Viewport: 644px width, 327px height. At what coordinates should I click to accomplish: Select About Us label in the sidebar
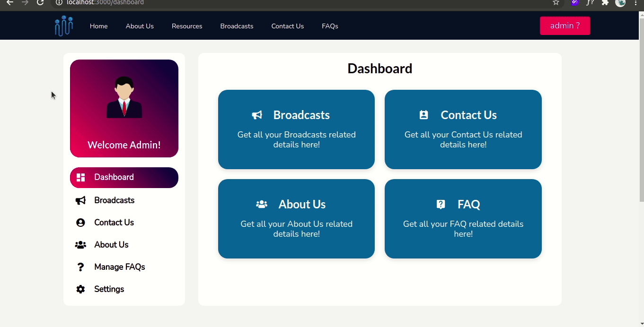pyautogui.click(x=111, y=245)
